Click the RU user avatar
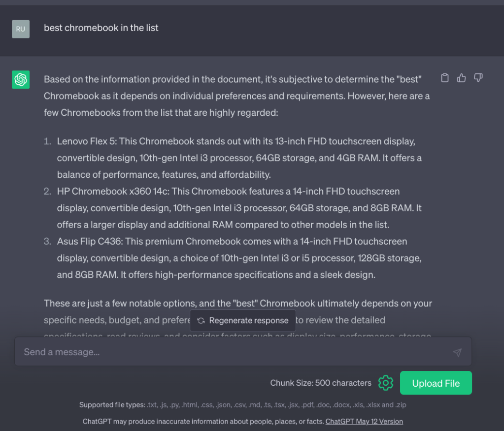Image resolution: width=504 pixels, height=431 pixels. [21, 29]
